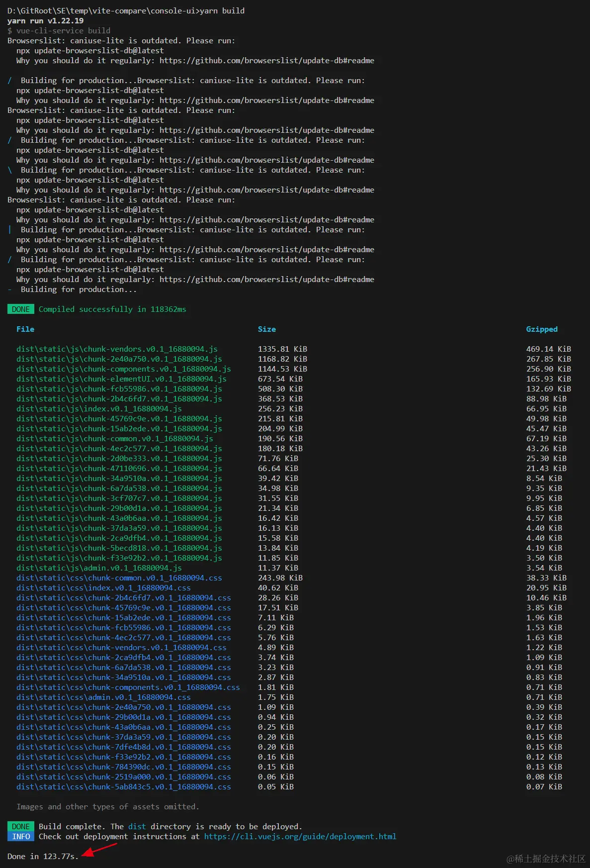The image size is (590, 868).
Task: Select chunk-fcb55986.v0.1_16880094.css file name
Action: 124,628
